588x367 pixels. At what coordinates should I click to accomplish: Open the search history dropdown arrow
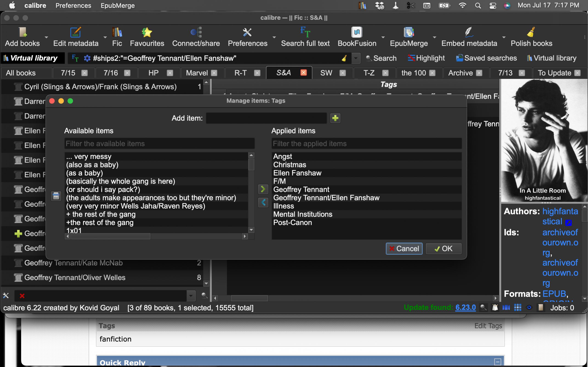pyautogui.click(x=356, y=58)
